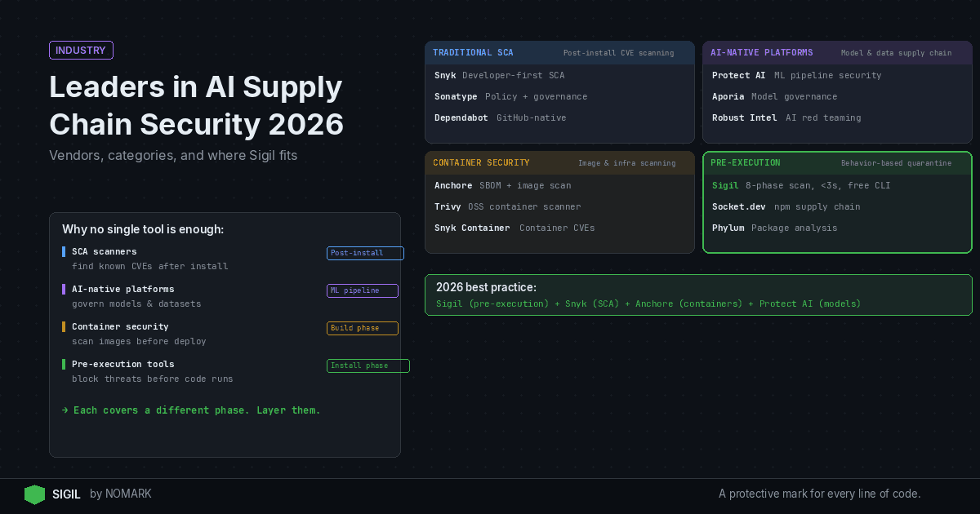Toggle the Post-install phase tag
The height and width of the screenshot is (514, 980).
pyautogui.click(x=365, y=253)
